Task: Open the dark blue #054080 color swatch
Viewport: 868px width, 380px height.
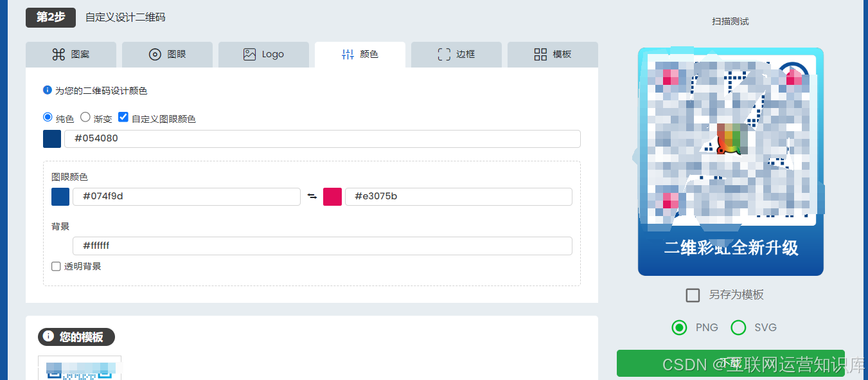Action: tap(52, 139)
